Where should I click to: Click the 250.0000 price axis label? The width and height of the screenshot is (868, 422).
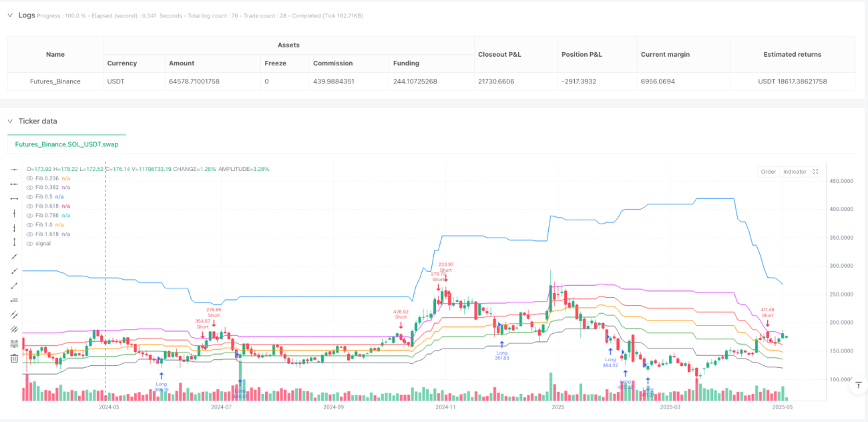tap(841, 294)
